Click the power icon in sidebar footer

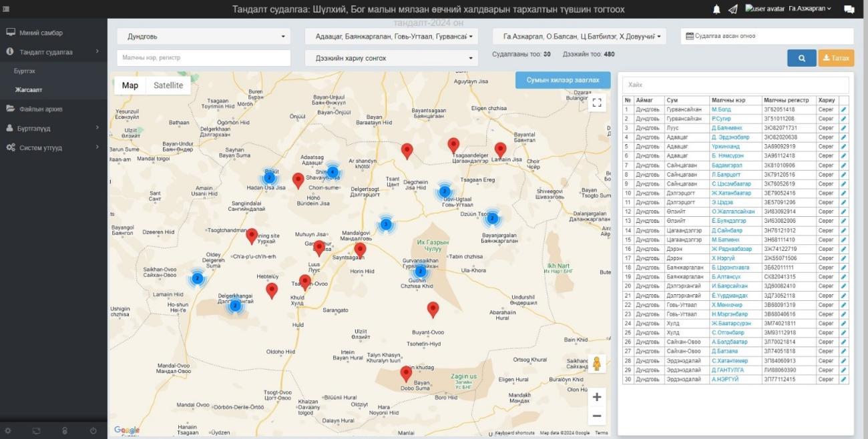click(93, 431)
